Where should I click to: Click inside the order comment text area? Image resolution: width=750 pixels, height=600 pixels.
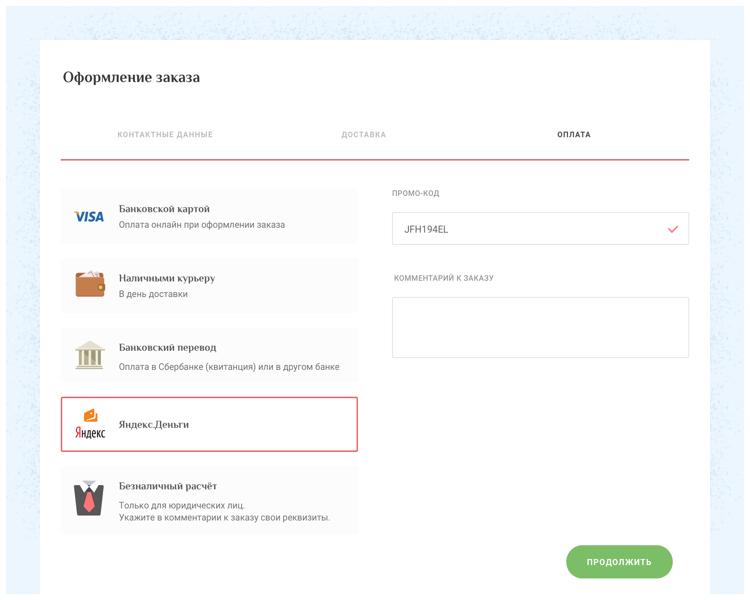click(540, 327)
